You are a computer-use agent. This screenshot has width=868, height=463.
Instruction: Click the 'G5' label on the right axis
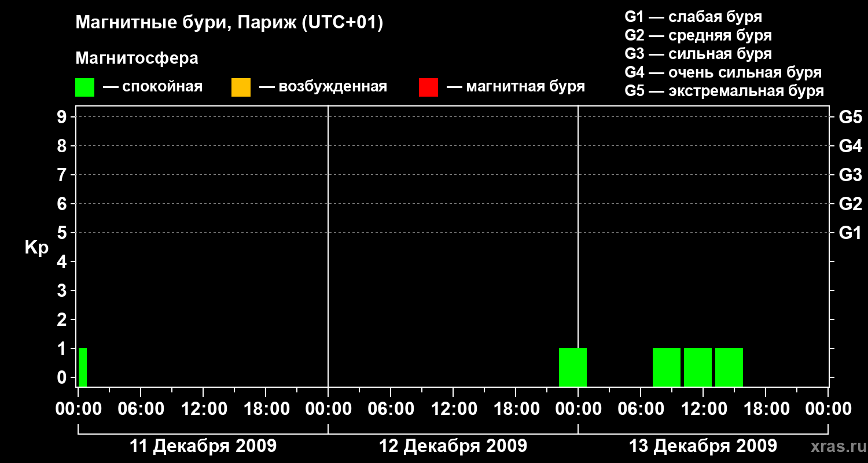pos(851,117)
